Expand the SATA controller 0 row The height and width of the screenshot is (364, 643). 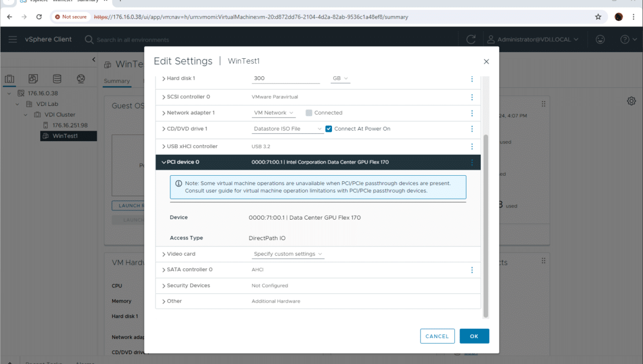coord(164,270)
